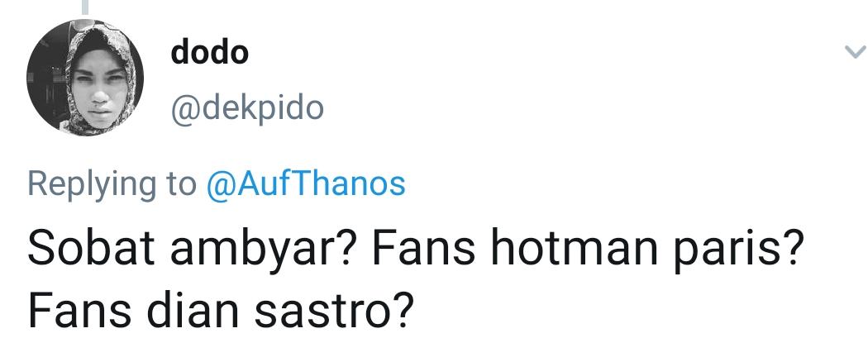Viewport: 868px width, 357px height.
Task: Click the word "to" before @AufThanos
Action: 181,183
